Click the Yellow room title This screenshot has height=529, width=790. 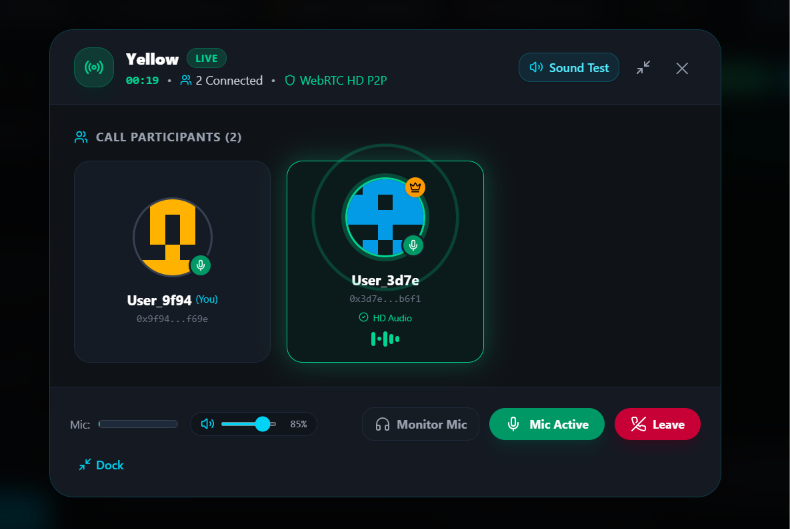152,59
